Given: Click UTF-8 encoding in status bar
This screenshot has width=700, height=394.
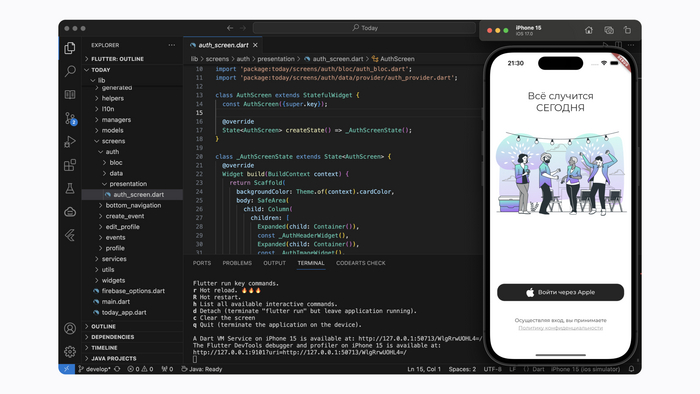Looking at the screenshot, I should coord(492,369).
